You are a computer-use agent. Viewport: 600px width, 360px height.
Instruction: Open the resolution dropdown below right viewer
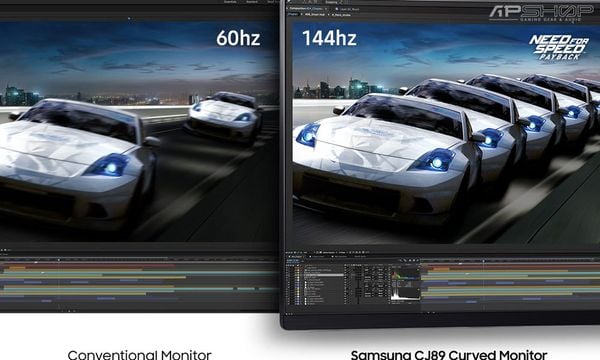[x=342, y=252]
